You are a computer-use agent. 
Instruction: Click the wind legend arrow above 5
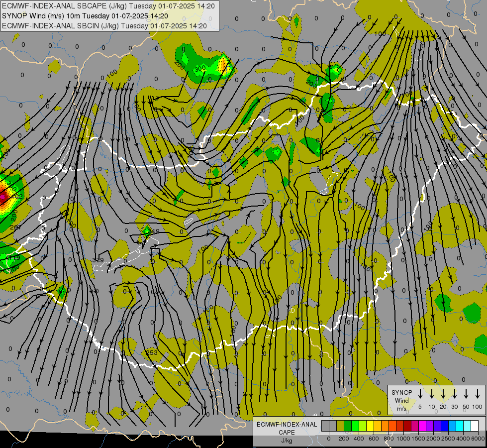pos(420,393)
